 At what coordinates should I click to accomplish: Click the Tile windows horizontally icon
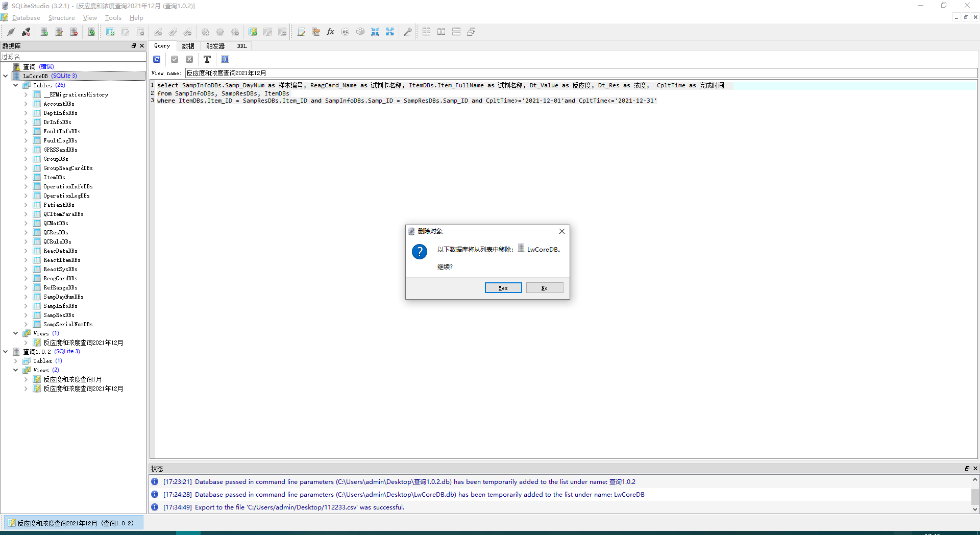[x=442, y=32]
